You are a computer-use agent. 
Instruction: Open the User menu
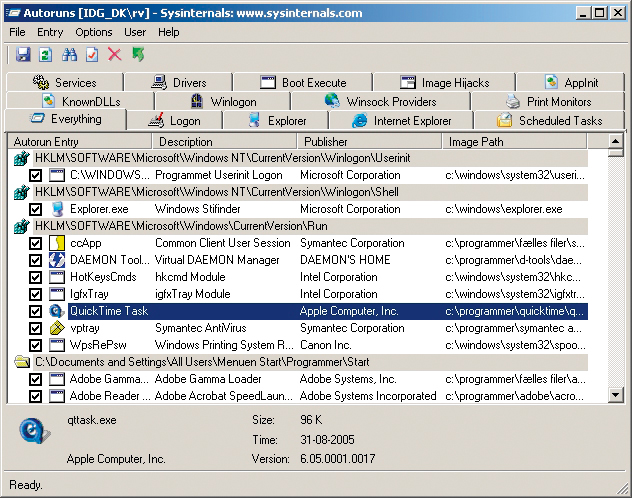click(x=135, y=32)
